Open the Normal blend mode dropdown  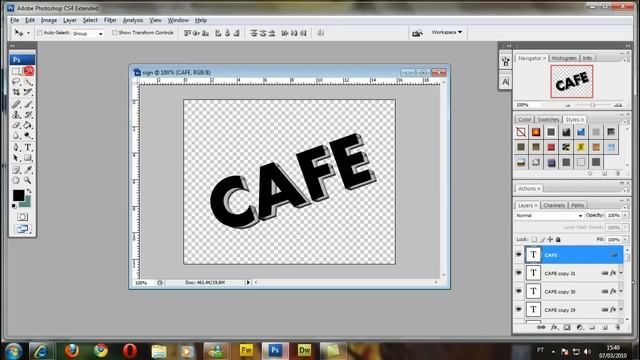(549, 216)
